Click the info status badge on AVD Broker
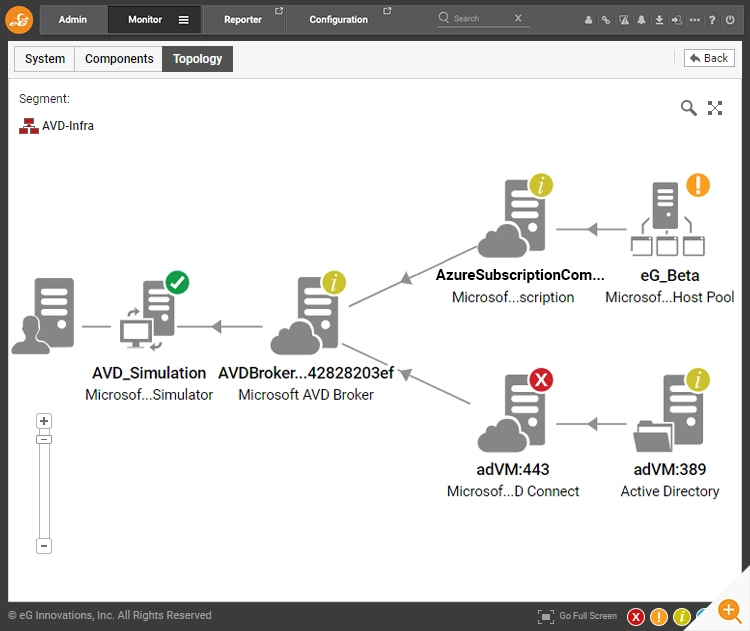The width and height of the screenshot is (750, 631). (x=334, y=282)
